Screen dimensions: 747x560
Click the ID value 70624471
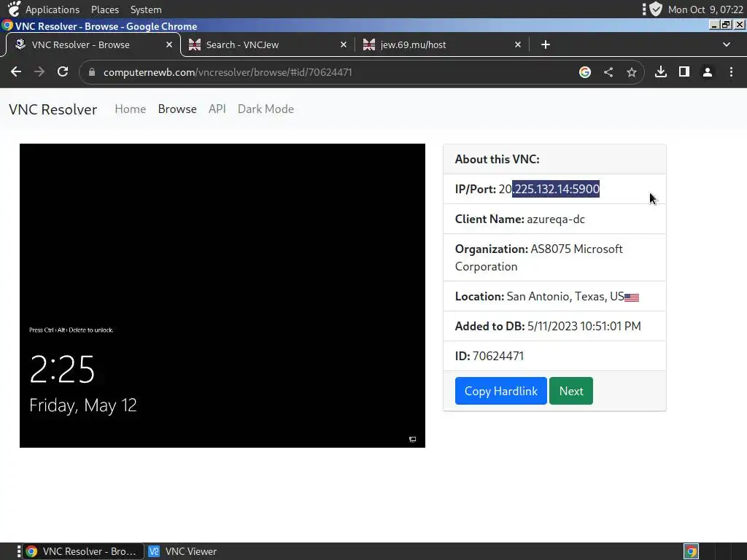click(x=498, y=356)
